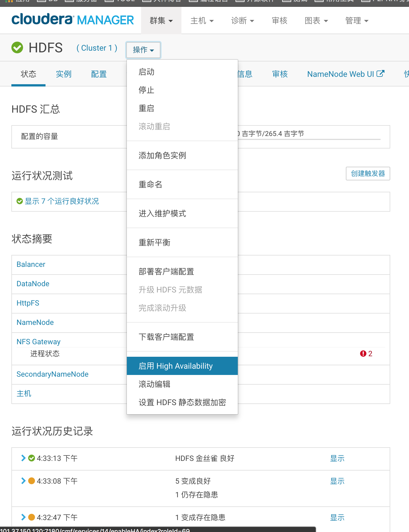Switch to the 实例 tab
This screenshot has height=532, width=409.
[x=63, y=74]
